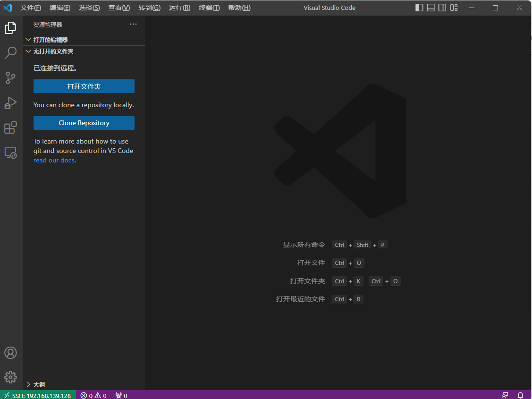Toggle secondary side bar layout icon
The image size is (532, 399).
[x=442, y=8]
